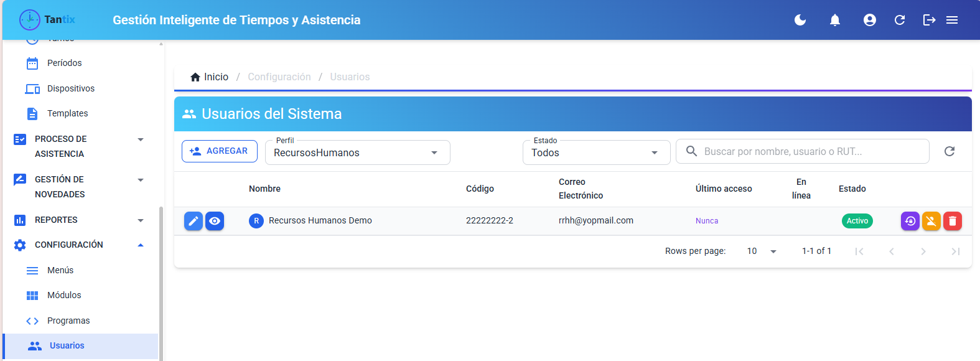The height and width of the screenshot is (361, 980).
Task: Open the notifications bell
Action: click(835, 20)
